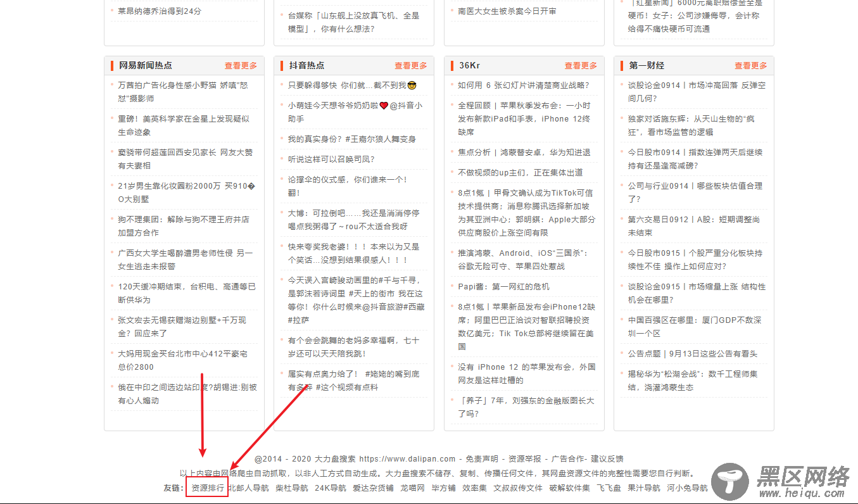The width and height of the screenshot is (858, 504).
Task: Open 第一财经 item 今日股市0914丨指数连弹两天后继续持有
Action: 695,159
